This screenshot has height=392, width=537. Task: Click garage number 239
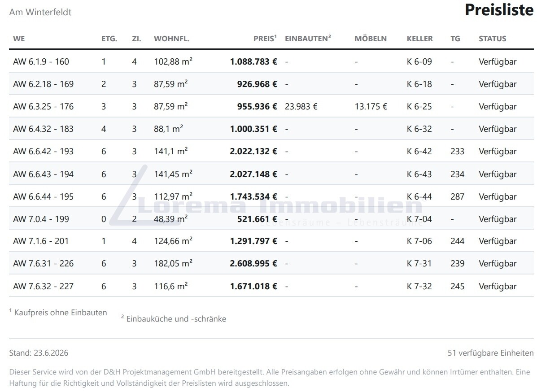[457, 264]
